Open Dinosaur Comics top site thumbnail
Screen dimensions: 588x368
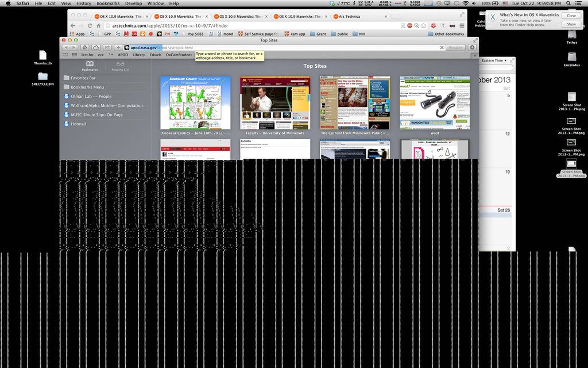click(x=195, y=103)
